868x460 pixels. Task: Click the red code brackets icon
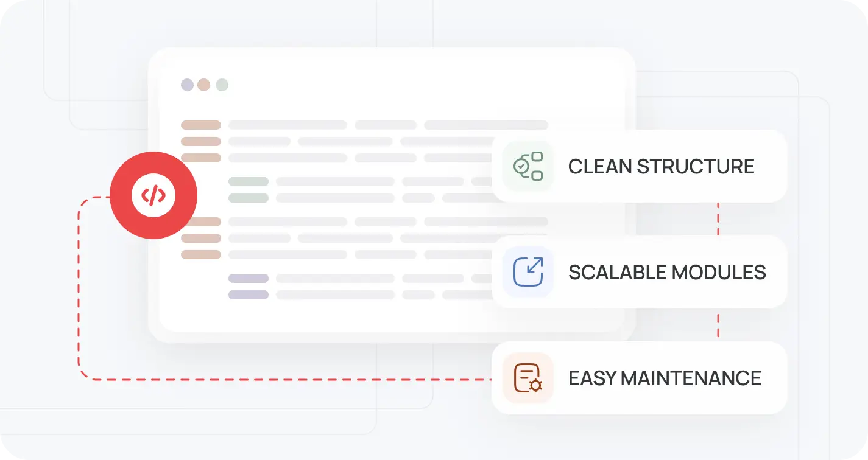coord(153,195)
